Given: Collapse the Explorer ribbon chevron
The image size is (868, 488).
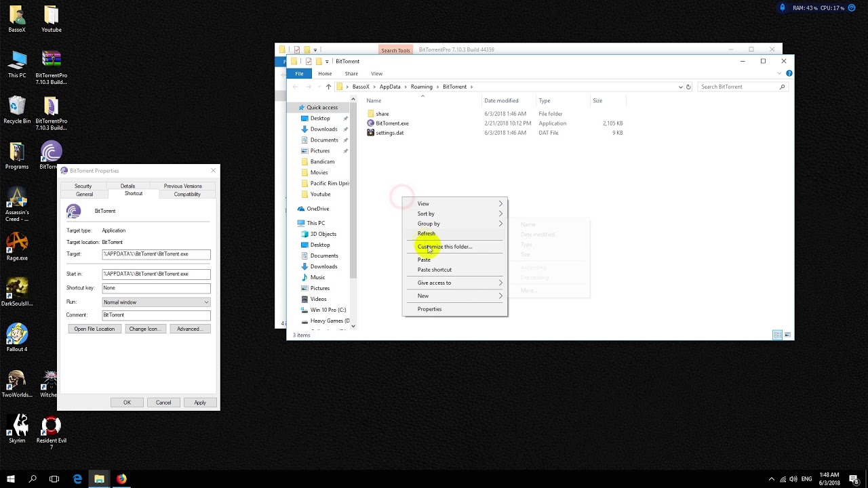Looking at the screenshot, I should pyautogui.click(x=780, y=73).
